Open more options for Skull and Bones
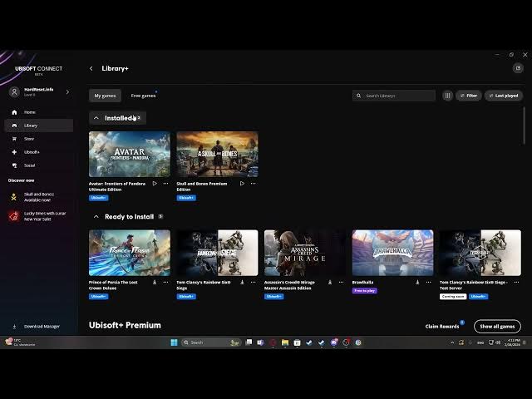Image resolution: width=532 pixels, height=399 pixels. click(253, 183)
